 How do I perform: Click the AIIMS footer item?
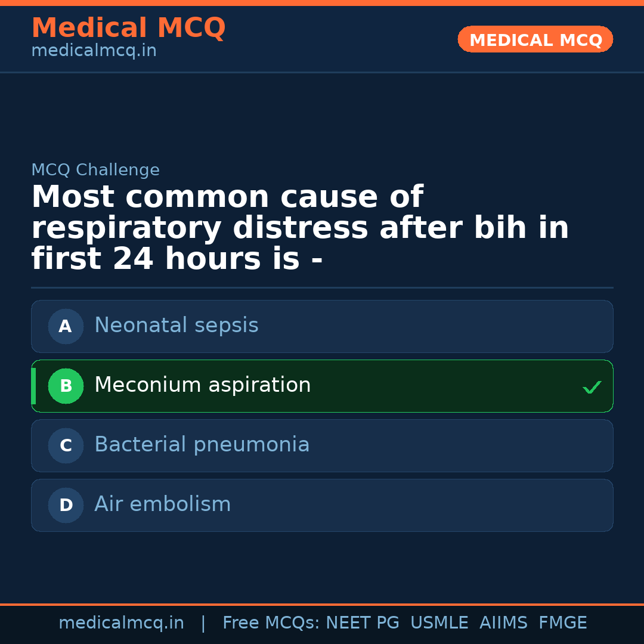(503, 623)
